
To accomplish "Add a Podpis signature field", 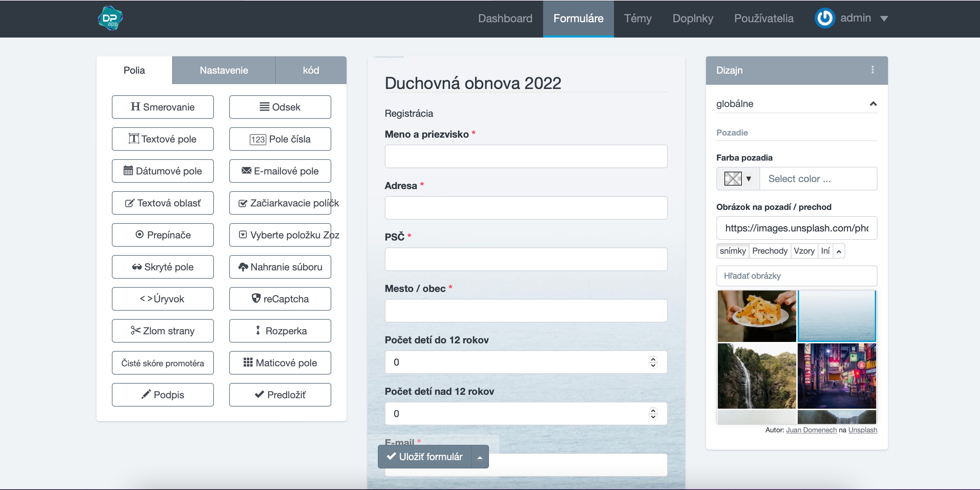I will 163,395.
